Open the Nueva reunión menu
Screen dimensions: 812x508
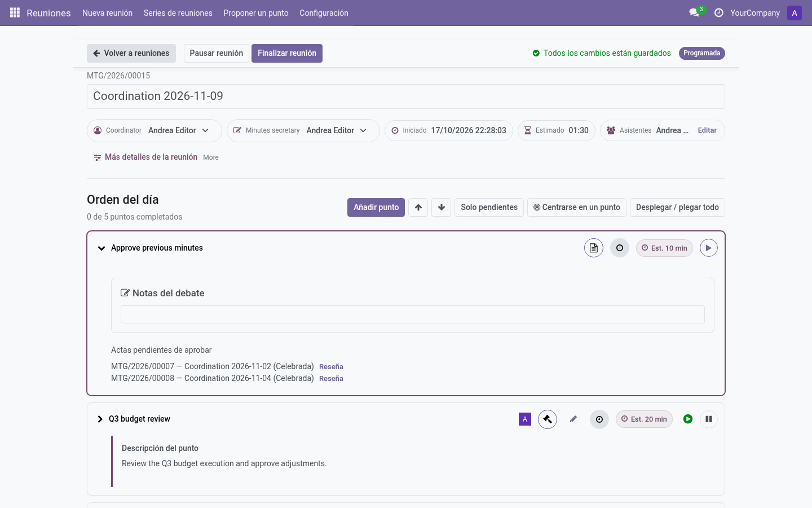click(107, 13)
